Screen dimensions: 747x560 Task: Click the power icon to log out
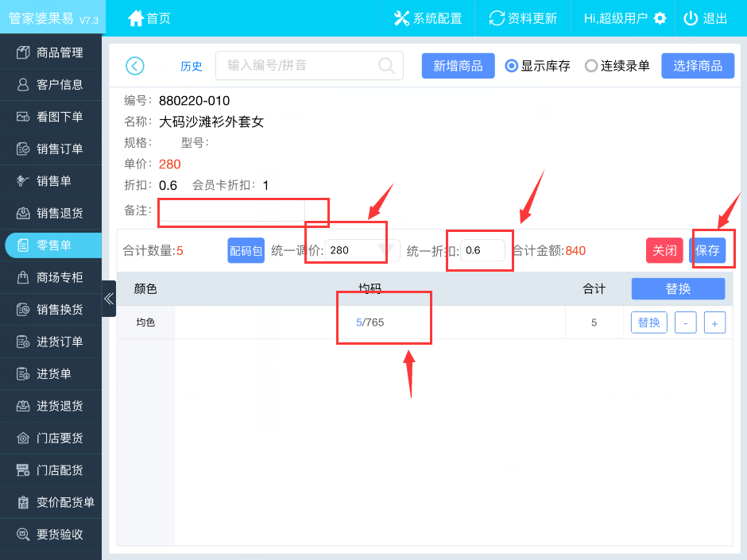click(x=691, y=18)
